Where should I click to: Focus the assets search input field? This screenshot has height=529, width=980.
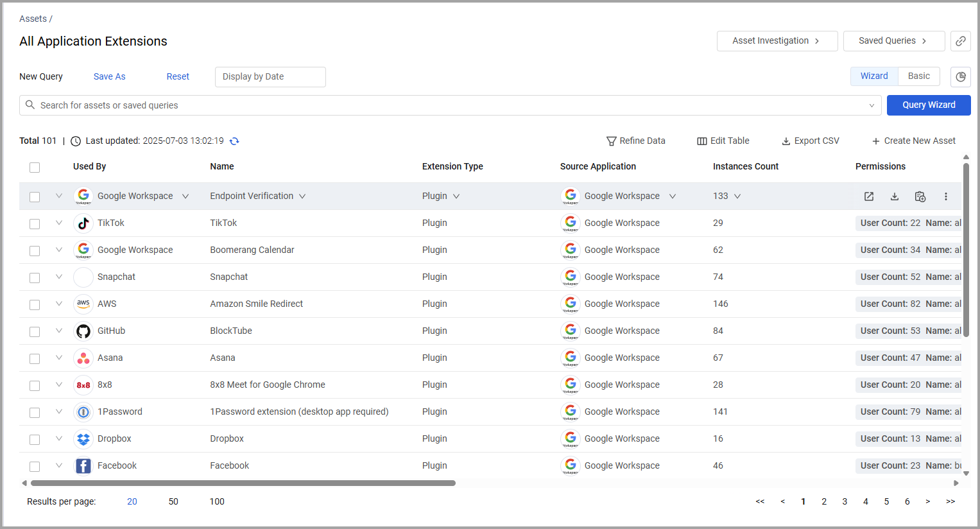tap(450, 105)
